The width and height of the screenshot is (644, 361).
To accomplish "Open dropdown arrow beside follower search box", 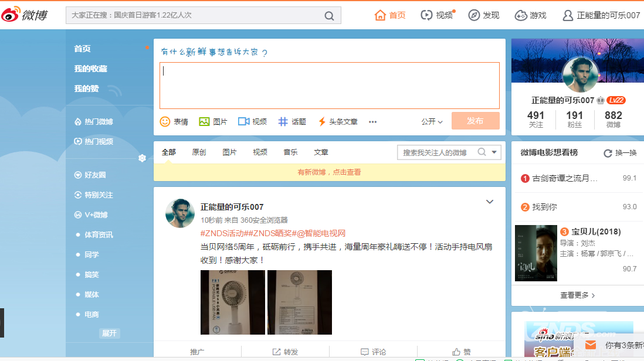I will 495,152.
